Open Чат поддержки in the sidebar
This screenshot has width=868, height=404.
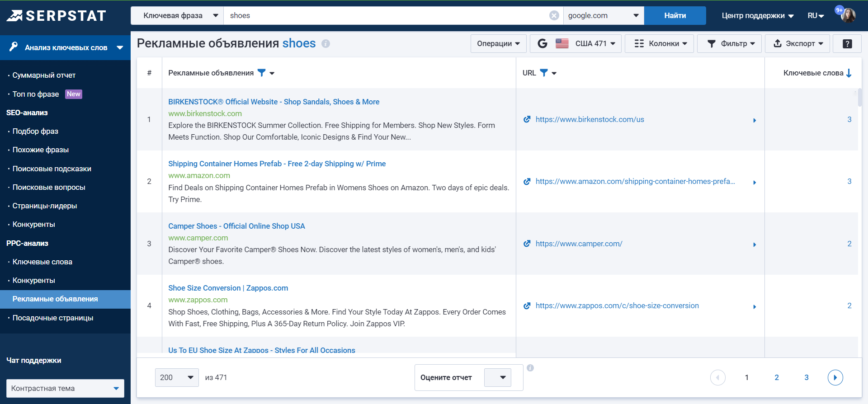coord(34,360)
